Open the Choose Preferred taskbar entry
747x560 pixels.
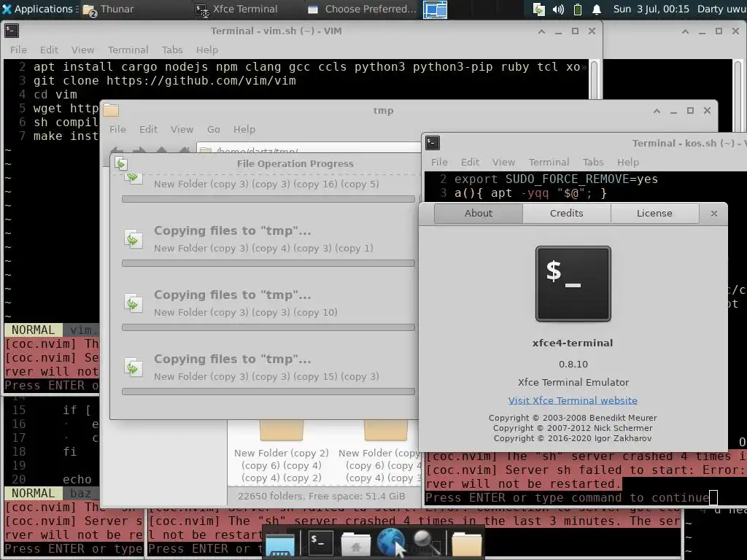362,9
